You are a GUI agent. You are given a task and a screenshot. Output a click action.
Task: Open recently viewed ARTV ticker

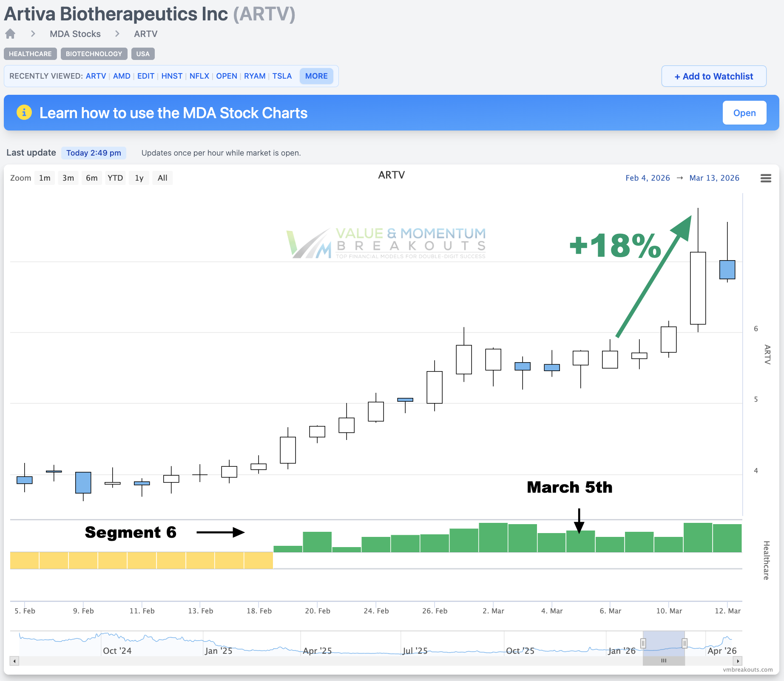click(96, 76)
